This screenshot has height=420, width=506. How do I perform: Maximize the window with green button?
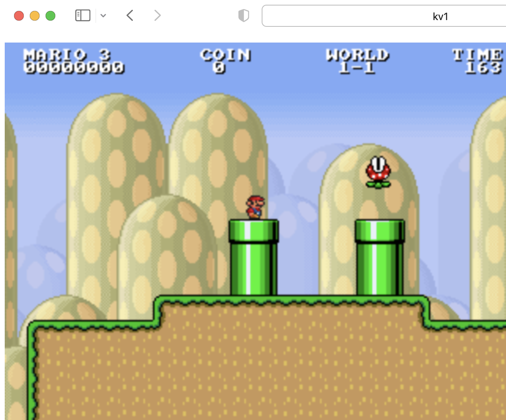[x=50, y=16]
